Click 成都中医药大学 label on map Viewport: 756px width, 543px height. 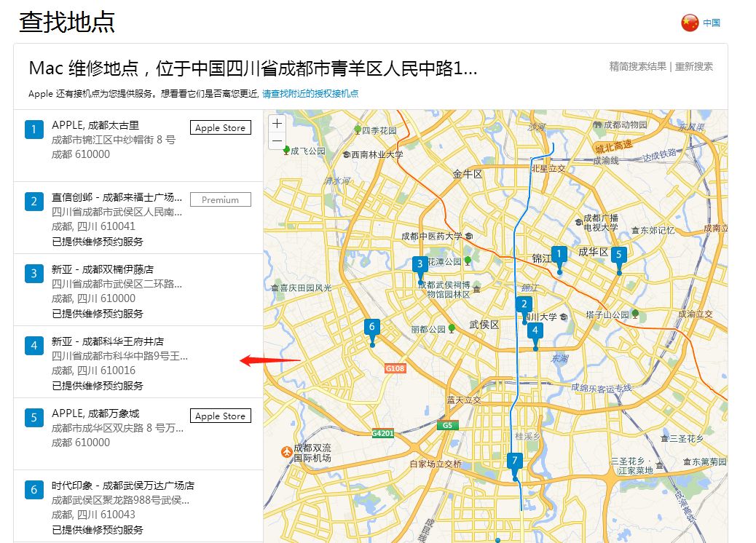pyautogui.click(x=431, y=236)
